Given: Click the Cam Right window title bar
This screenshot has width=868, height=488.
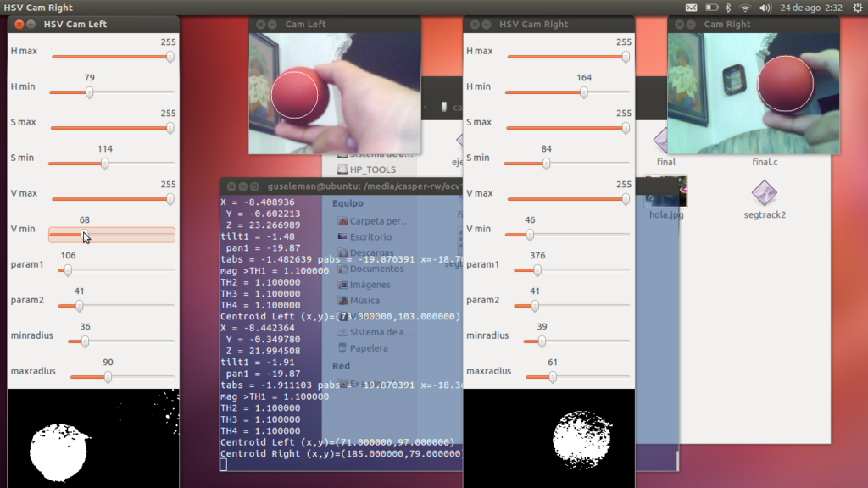Looking at the screenshot, I should [754, 25].
